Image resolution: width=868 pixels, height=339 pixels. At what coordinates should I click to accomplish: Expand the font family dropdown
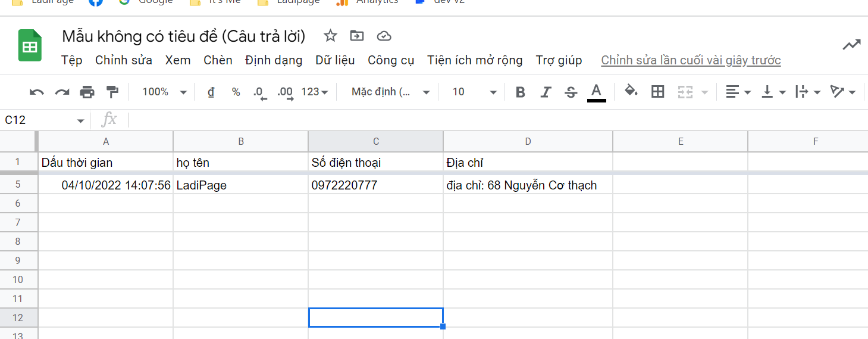point(390,92)
